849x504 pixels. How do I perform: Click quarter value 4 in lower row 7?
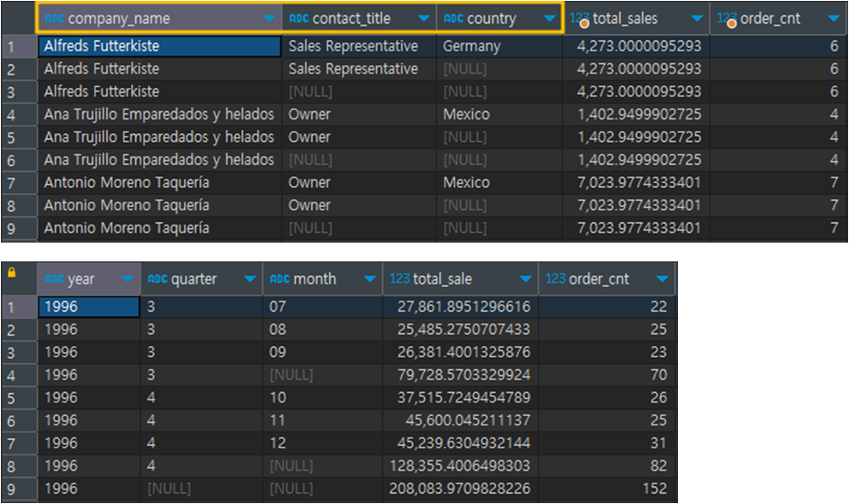(x=202, y=443)
